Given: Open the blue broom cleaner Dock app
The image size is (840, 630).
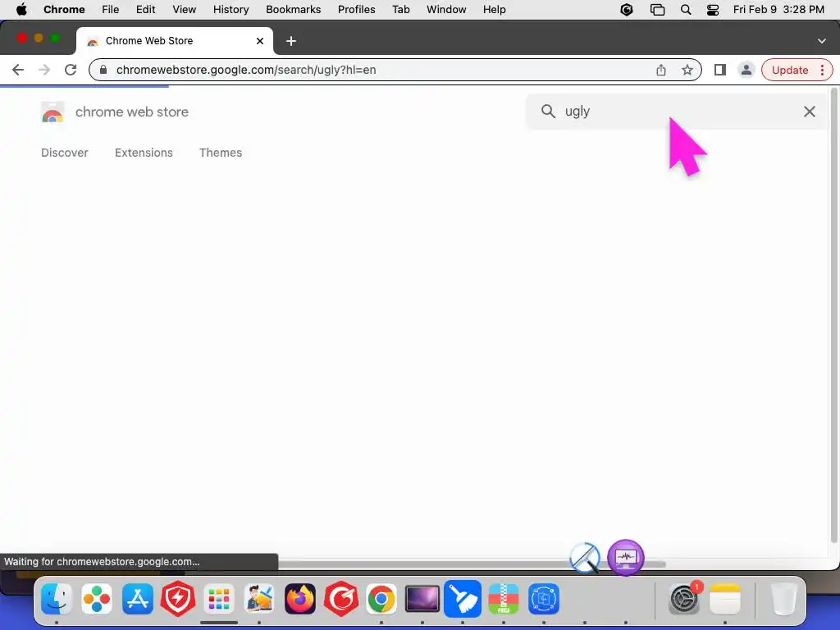Looking at the screenshot, I should 463,598.
